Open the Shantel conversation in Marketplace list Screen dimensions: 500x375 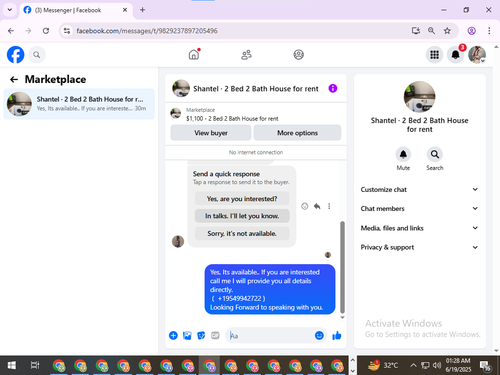coord(79,104)
